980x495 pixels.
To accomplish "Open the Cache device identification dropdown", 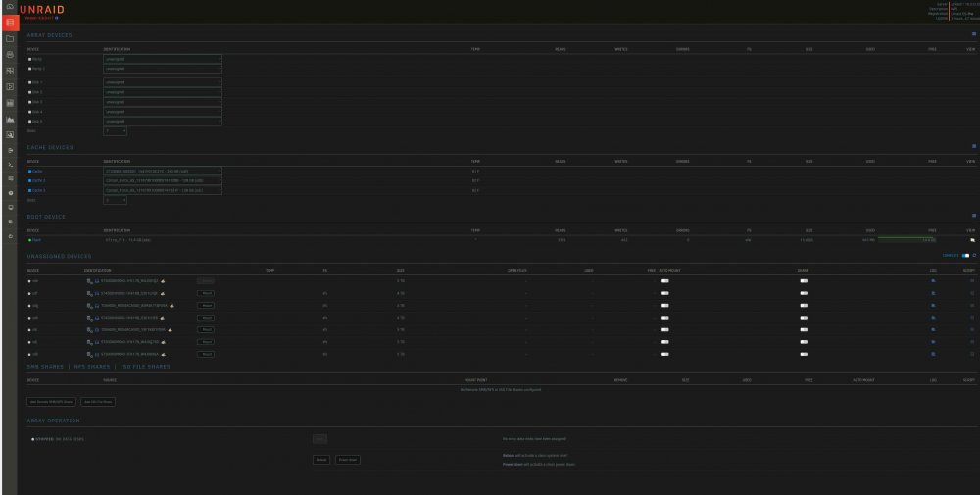I will pos(163,171).
